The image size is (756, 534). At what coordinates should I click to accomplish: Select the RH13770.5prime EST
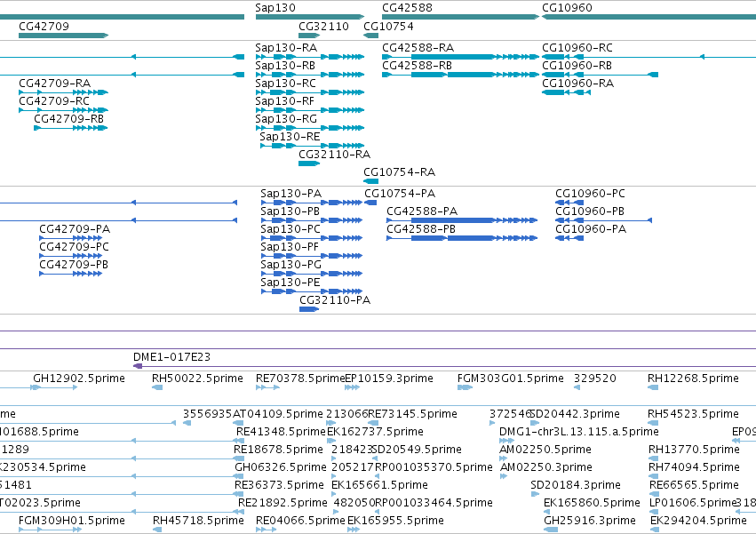coord(653,458)
